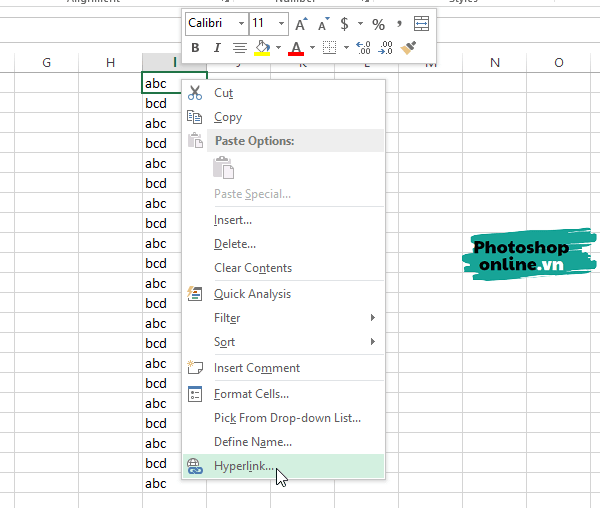Select column N header
Image resolution: width=600 pixels, height=508 pixels.
click(495, 62)
